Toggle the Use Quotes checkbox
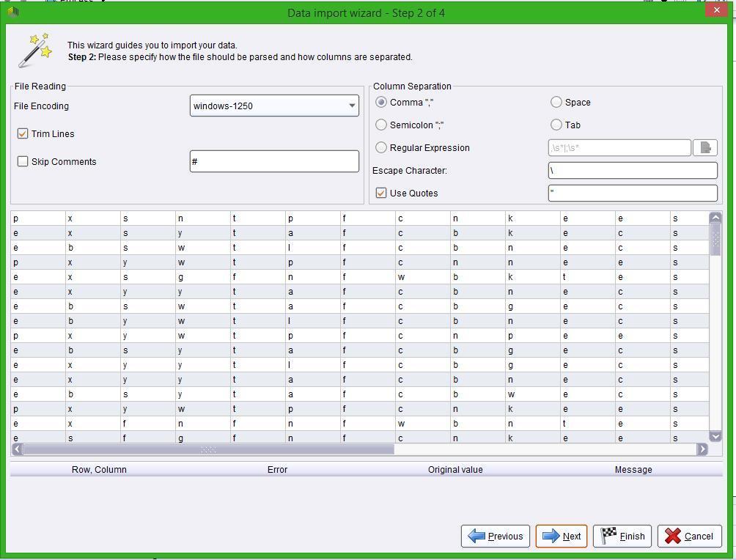736x560 pixels. click(381, 193)
